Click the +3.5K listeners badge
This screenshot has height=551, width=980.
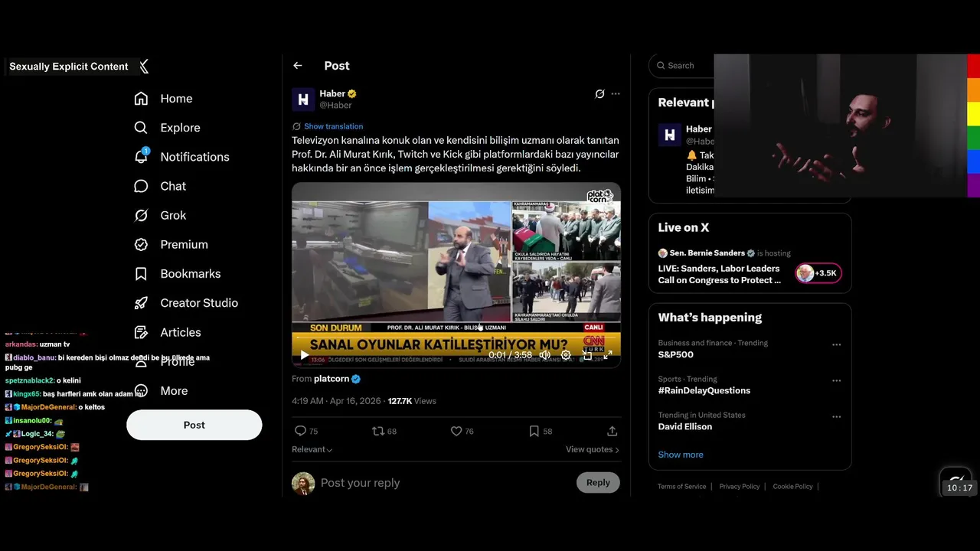click(818, 273)
